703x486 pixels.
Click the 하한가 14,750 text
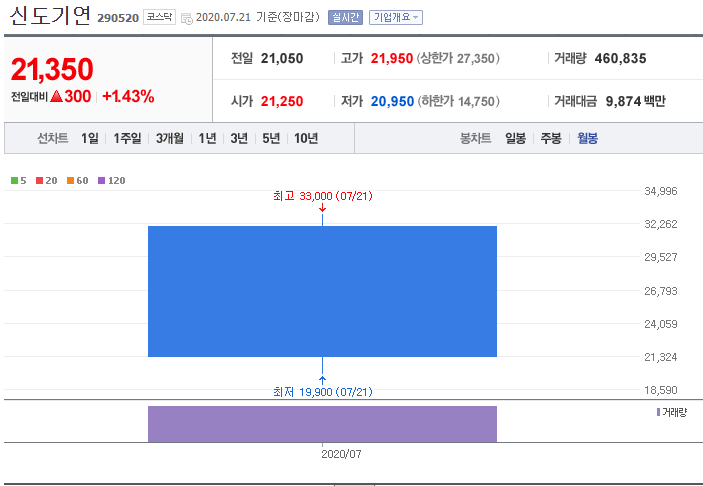tap(458, 101)
